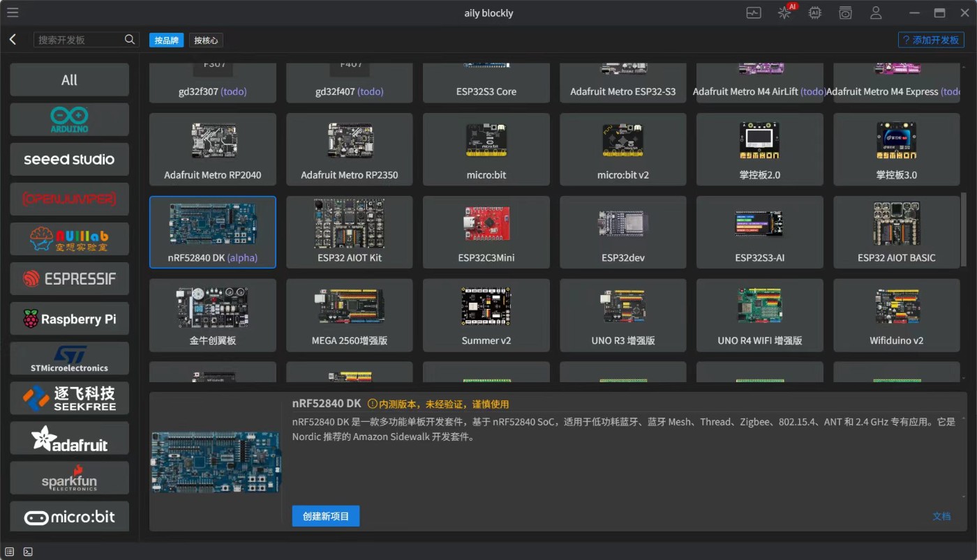Filter boards by Espressif brand
Image resolution: width=977 pixels, height=560 pixels.
point(69,279)
